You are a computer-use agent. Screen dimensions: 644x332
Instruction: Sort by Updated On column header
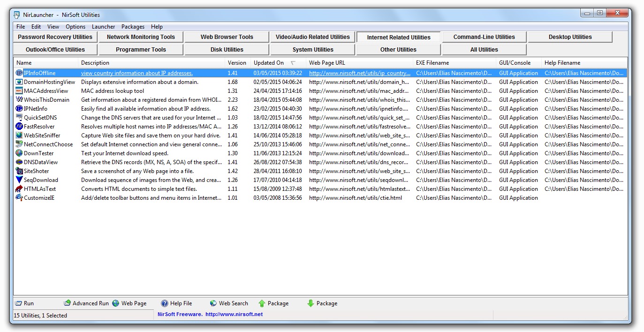click(x=278, y=63)
